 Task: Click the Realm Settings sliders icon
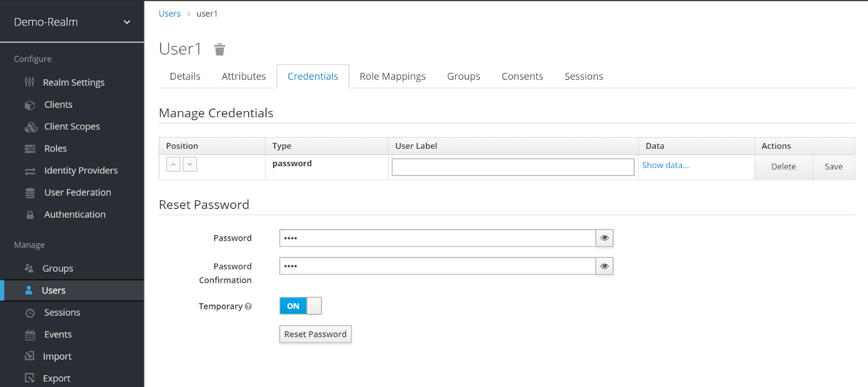tap(29, 82)
